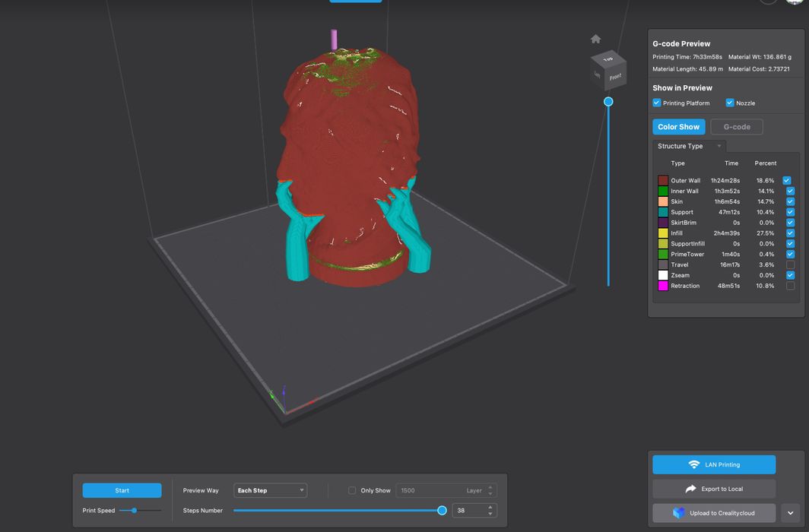
Task: Click the Infill yellow color swatch
Action: [x=662, y=233]
